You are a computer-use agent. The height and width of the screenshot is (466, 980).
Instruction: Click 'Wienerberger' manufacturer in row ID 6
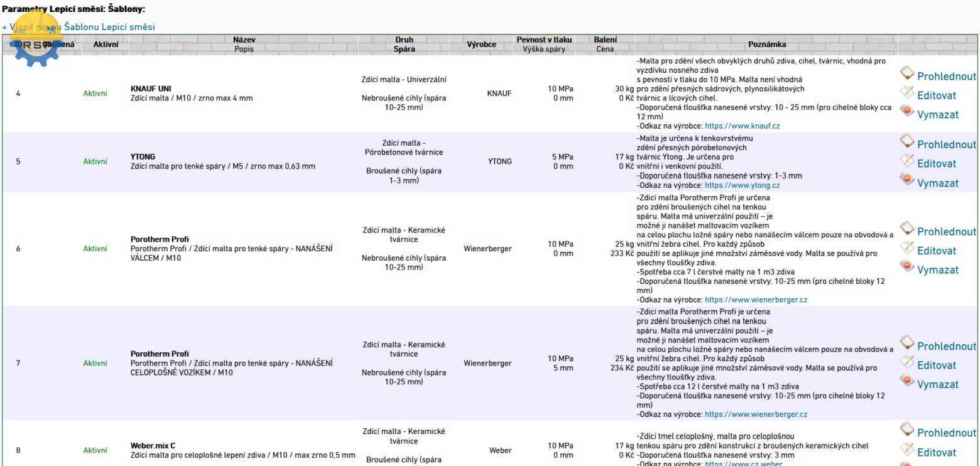click(x=488, y=249)
